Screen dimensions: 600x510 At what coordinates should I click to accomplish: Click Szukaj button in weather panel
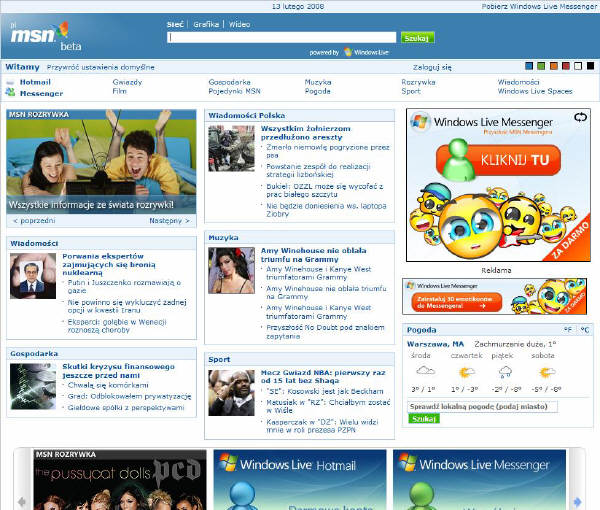[x=424, y=419]
